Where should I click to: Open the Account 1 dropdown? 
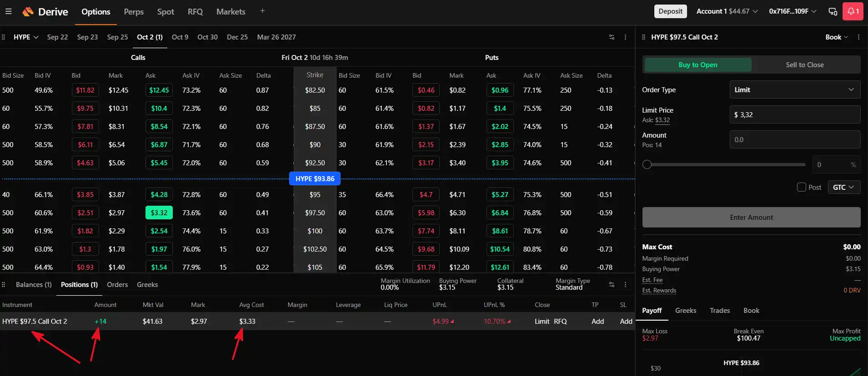click(x=727, y=11)
